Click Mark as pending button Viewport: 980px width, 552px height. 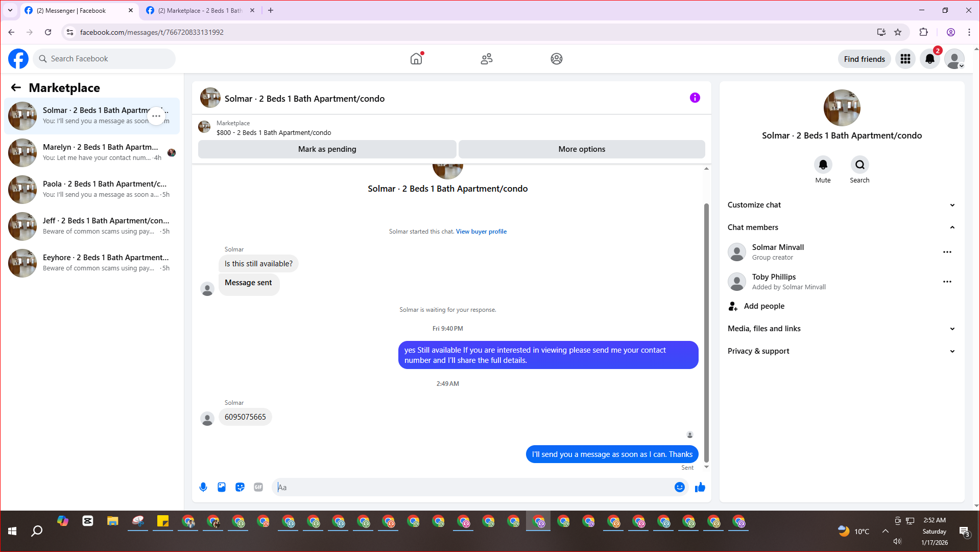(327, 149)
